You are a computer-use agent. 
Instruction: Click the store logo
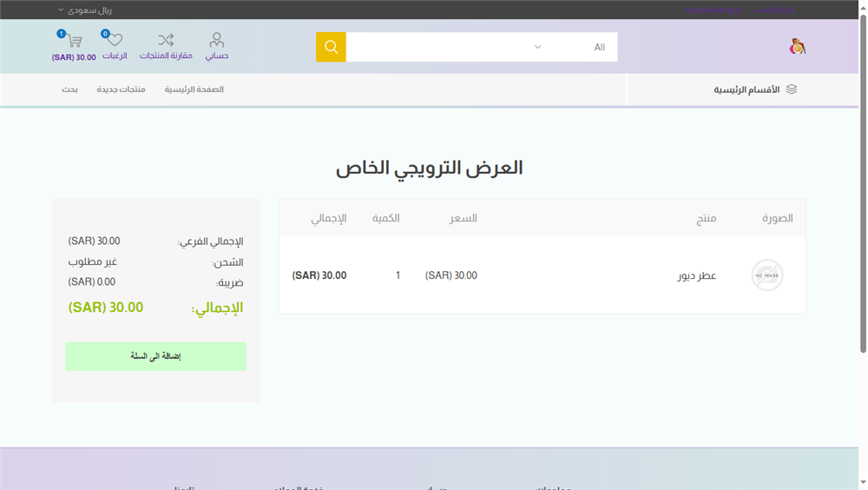(797, 47)
